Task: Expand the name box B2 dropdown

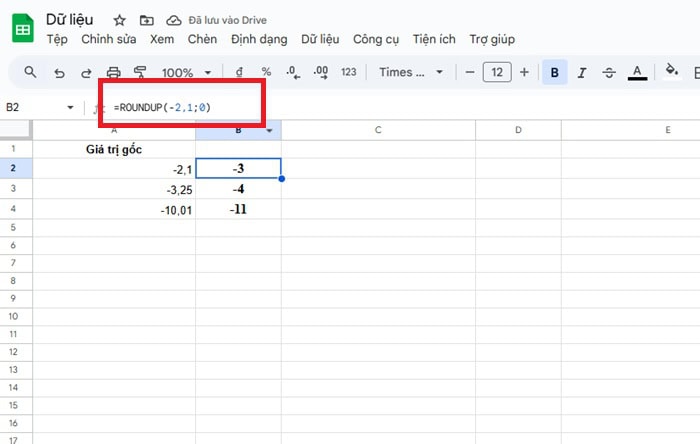Action: 70,108
